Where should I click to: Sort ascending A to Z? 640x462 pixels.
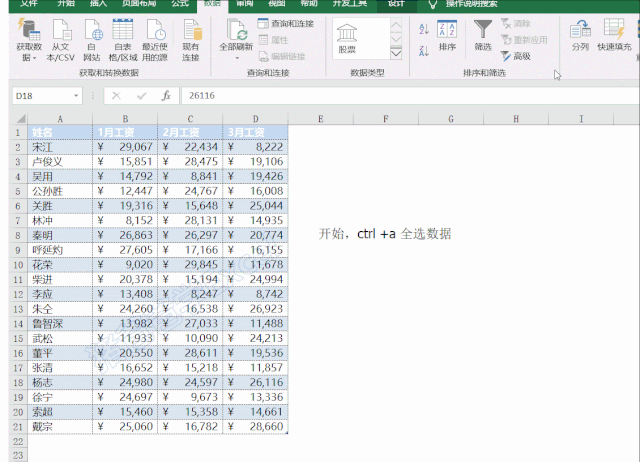[x=424, y=29]
